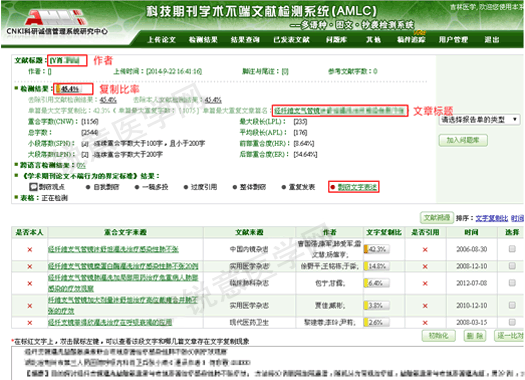Click the red bullet beside 剽窃文字表述

tap(332, 187)
